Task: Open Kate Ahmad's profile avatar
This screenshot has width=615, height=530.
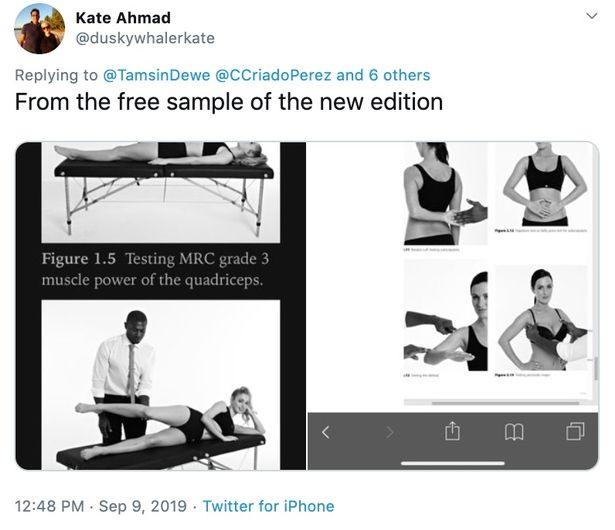Action: coord(40,28)
